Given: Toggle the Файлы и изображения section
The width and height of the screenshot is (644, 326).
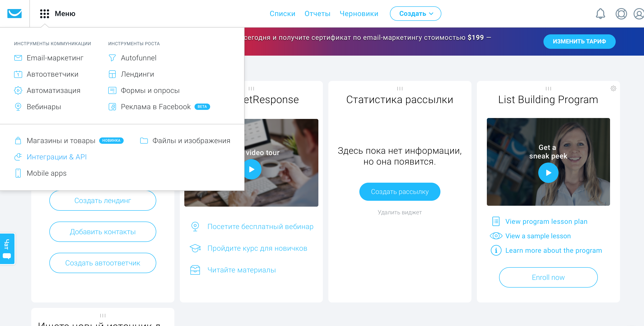Looking at the screenshot, I should point(191,141).
